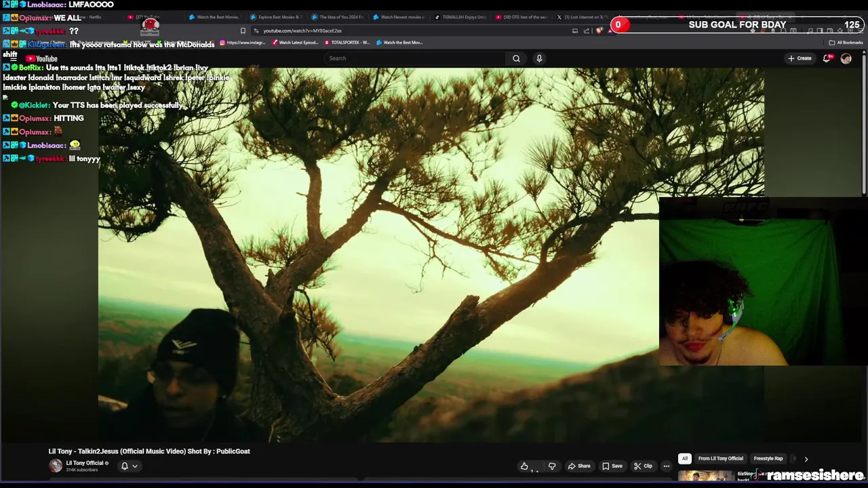Click the search magnifier button

point(516,58)
